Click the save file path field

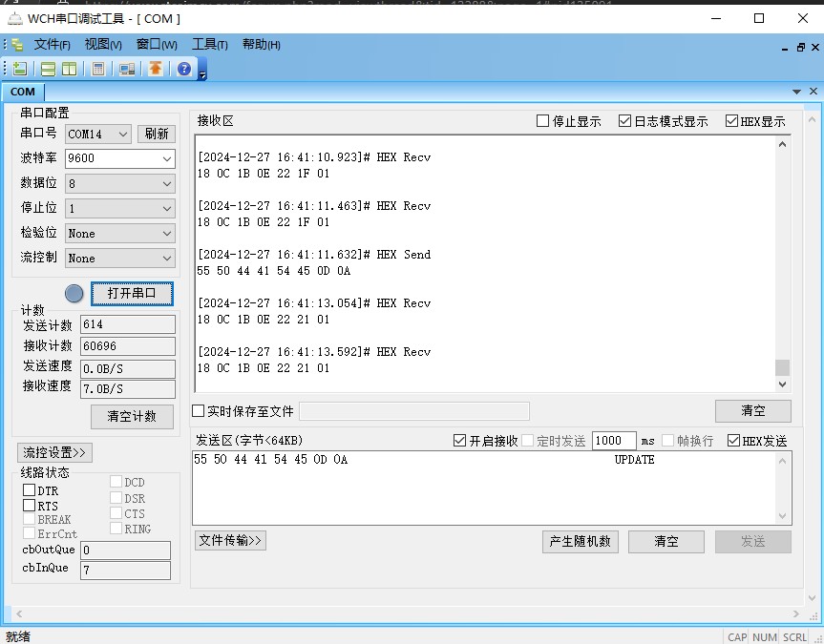point(414,411)
